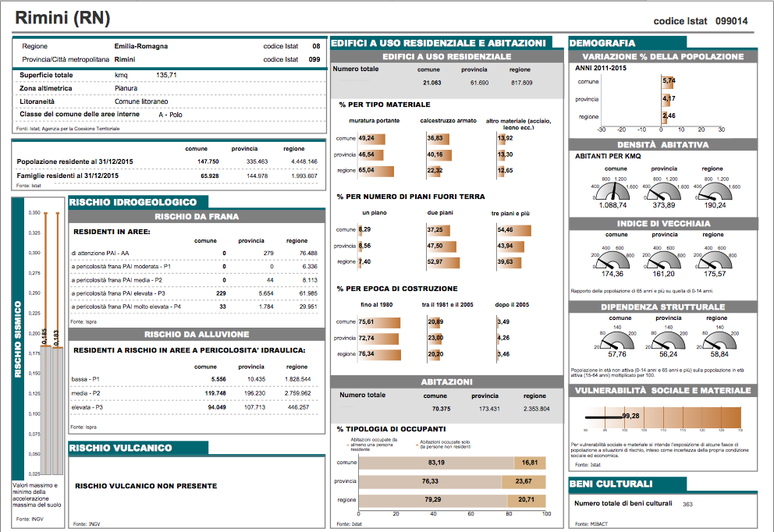Select the "tre piani e più" column label
The width and height of the screenshot is (774, 532).
(510, 214)
